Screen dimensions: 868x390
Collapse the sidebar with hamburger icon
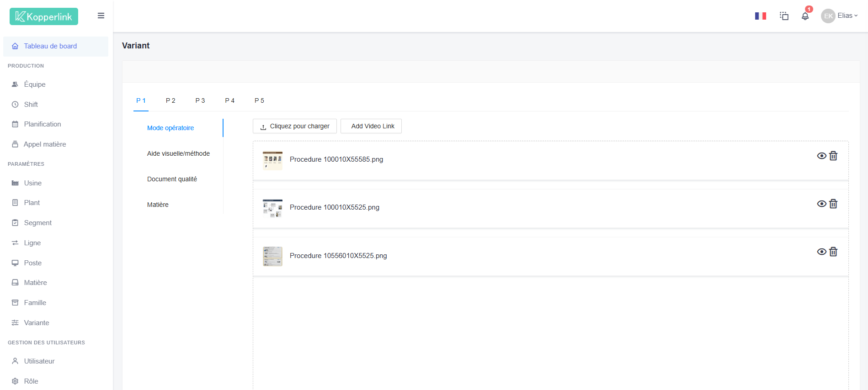click(101, 16)
